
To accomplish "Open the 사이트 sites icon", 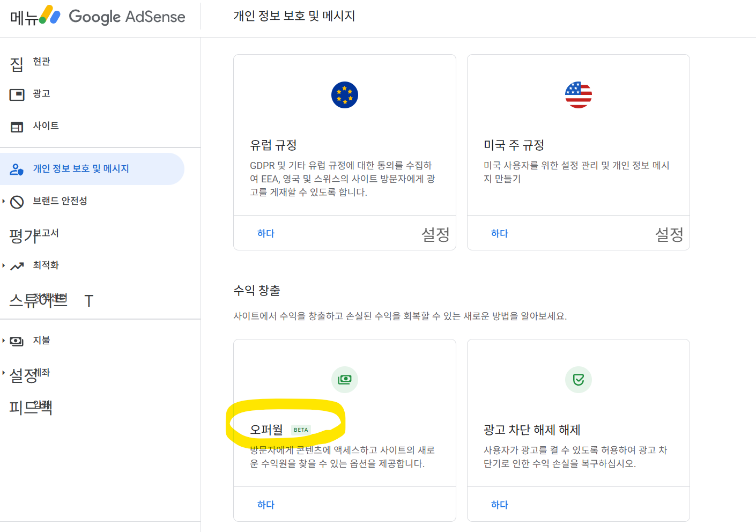I will pyautogui.click(x=17, y=126).
